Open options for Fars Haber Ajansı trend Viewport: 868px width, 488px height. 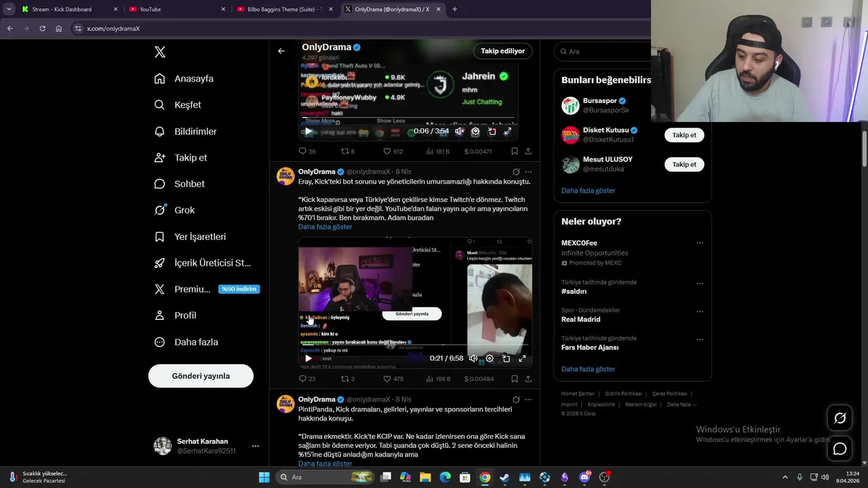700,340
